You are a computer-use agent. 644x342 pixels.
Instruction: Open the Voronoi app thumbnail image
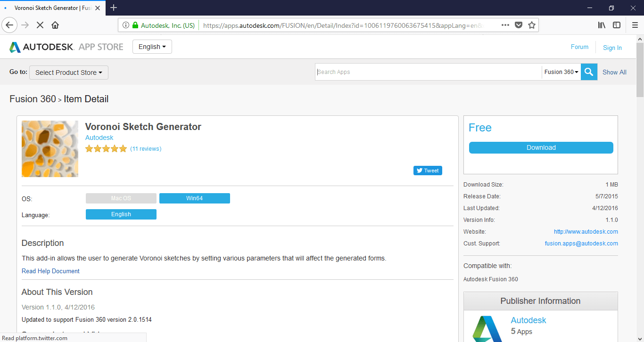pyautogui.click(x=50, y=149)
